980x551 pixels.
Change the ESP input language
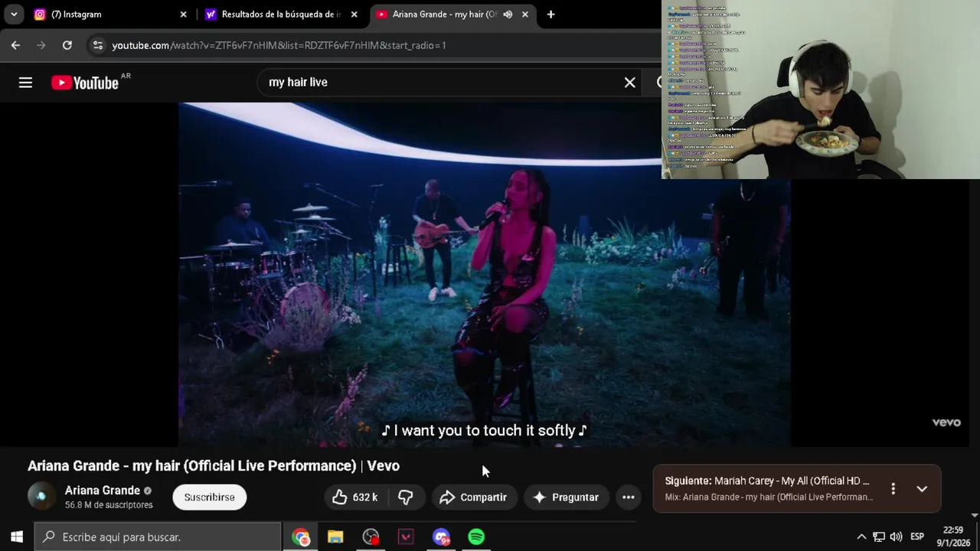(917, 537)
